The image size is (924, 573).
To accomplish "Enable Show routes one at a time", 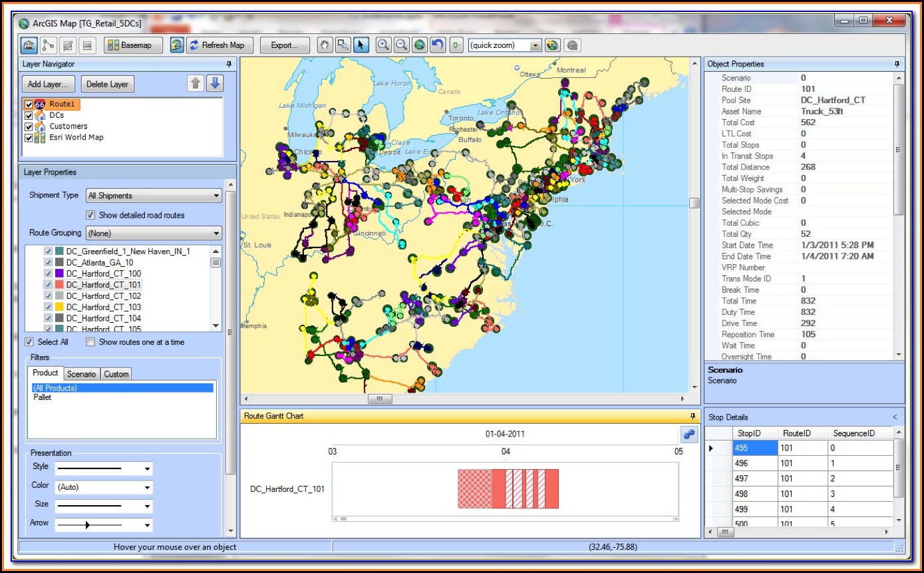I will point(90,342).
